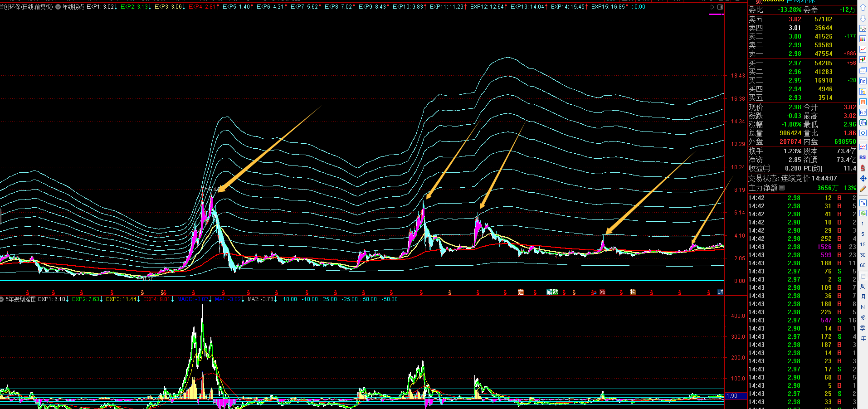868x409 pixels.
Task: Click the red line trend chart icon
Action: coord(863,49)
